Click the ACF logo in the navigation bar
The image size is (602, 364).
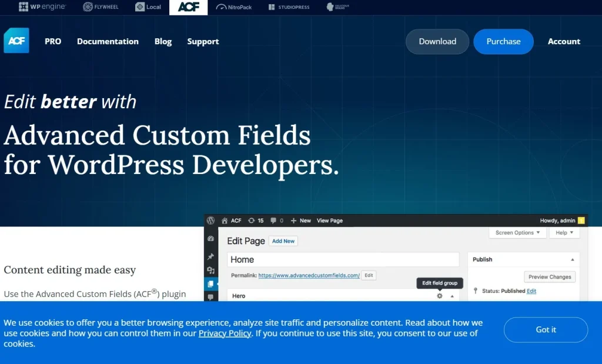click(16, 41)
